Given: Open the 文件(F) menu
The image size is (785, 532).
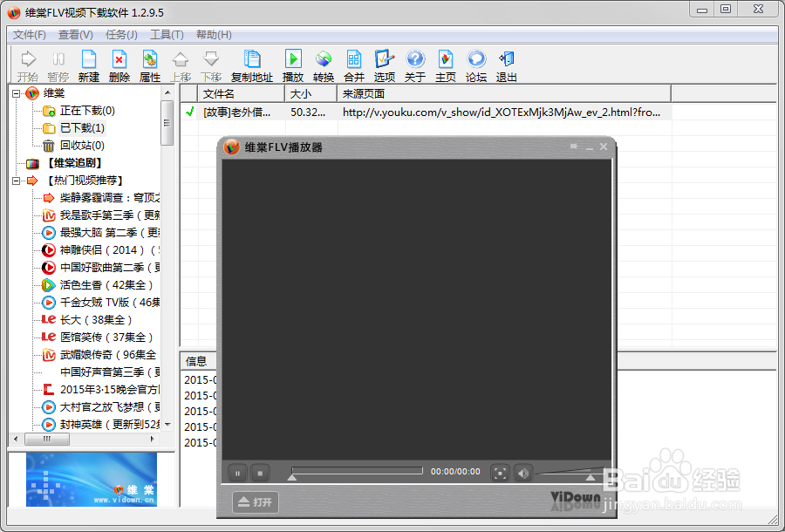Looking at the screenshot, I should tap(29, 35).
